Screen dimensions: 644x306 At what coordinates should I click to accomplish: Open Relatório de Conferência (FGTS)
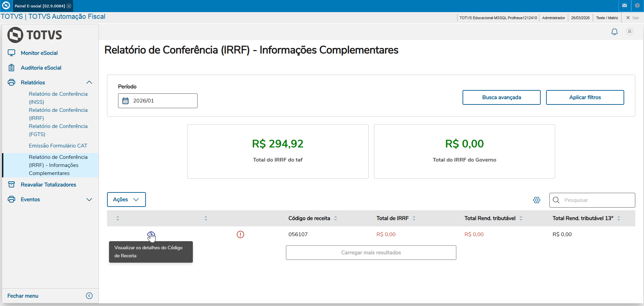pyautogui.click(x=58, y=130)
